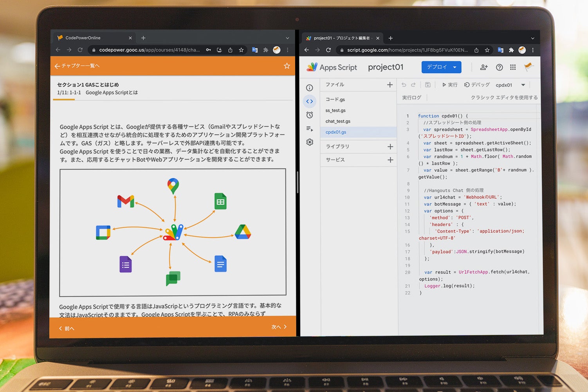
Task: Click the Google services diagram image
Action: pyautogui.click(x=173, y=232)
